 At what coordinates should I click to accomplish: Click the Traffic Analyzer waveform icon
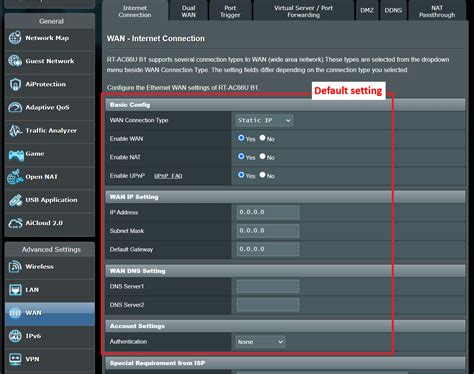click(x=15, y=131)
